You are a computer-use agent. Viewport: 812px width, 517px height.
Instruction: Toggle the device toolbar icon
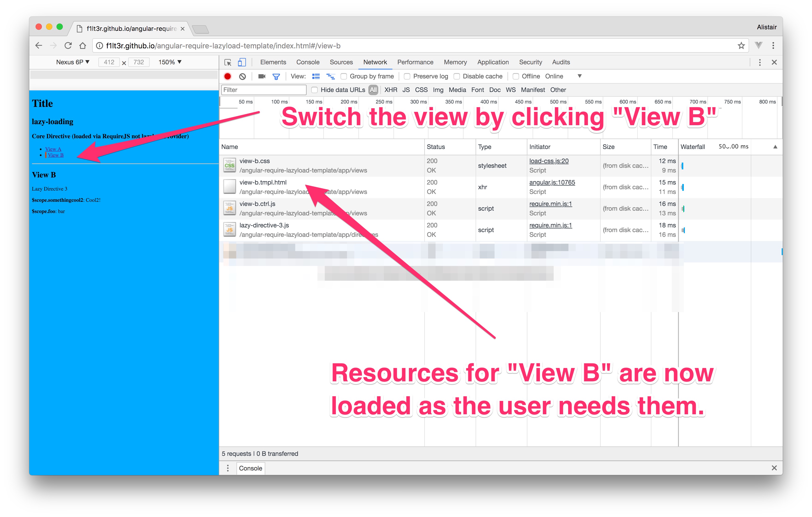pyautogui.click(x=242, y=62)
